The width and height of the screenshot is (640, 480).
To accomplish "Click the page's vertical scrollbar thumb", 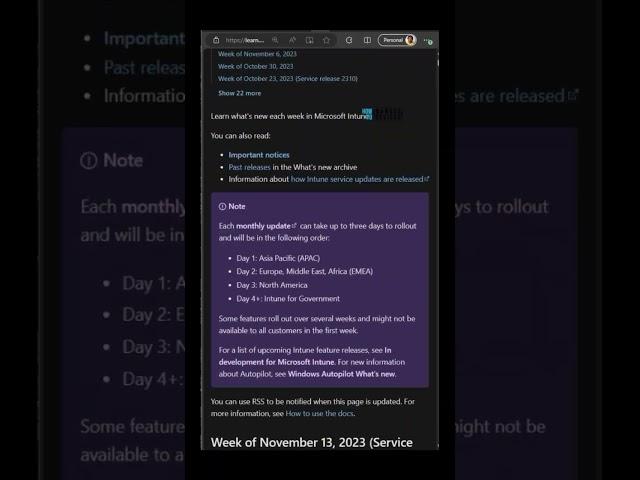I will (438, 62).
